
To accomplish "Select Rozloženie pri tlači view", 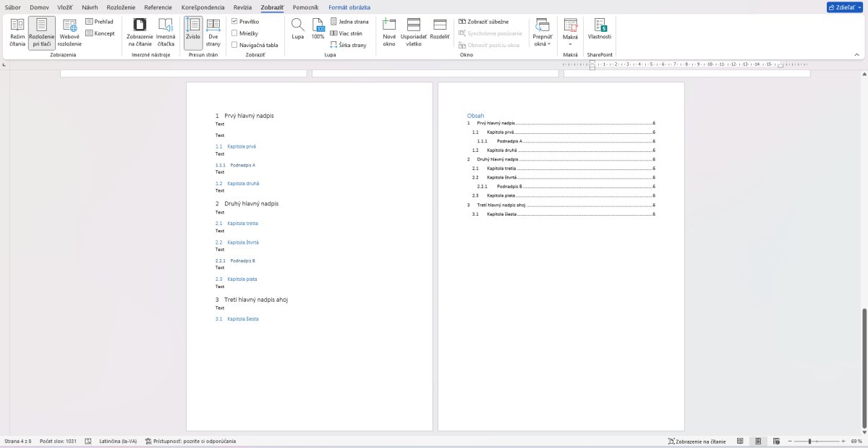I will 42,33.
